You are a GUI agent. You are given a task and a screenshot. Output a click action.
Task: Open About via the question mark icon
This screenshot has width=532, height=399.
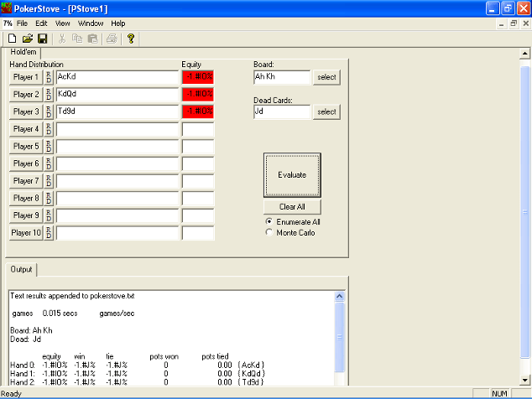pos(131,39)
